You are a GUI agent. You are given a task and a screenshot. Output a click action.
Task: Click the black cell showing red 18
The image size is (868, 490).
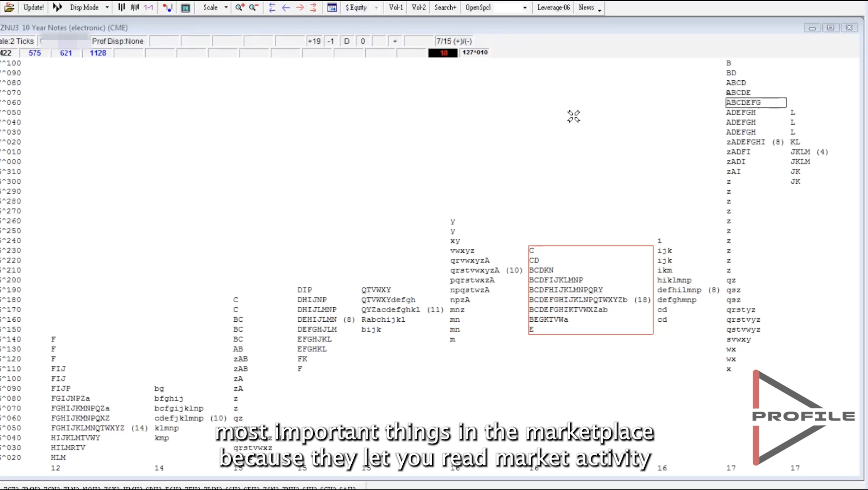click(443, 53)
